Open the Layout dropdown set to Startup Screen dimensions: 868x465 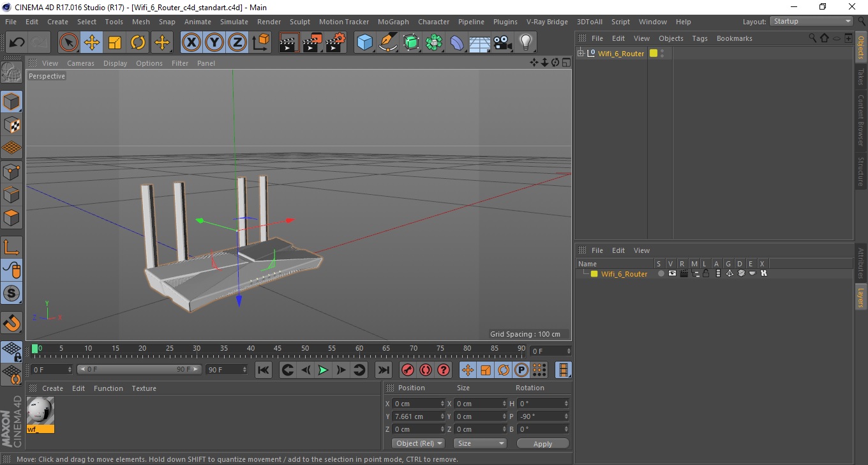click(x=812, y=21)
